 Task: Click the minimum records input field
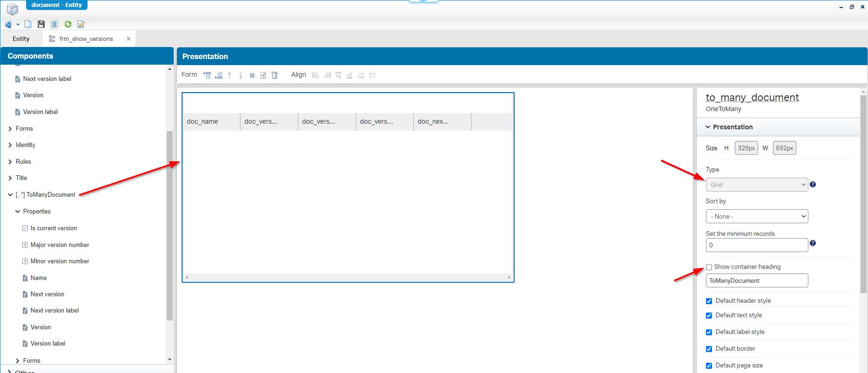[757, 245]
